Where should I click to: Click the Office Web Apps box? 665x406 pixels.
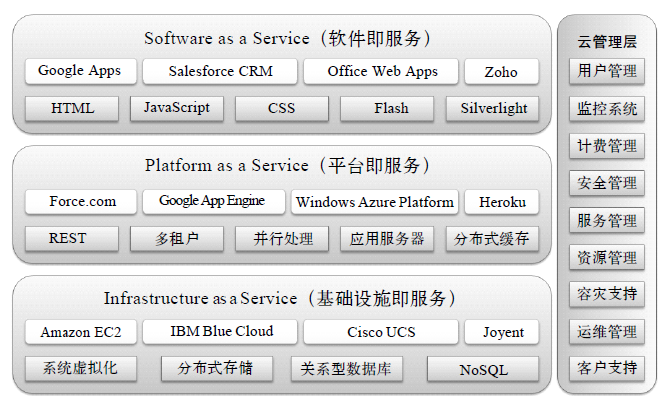[x=381, y=71]
